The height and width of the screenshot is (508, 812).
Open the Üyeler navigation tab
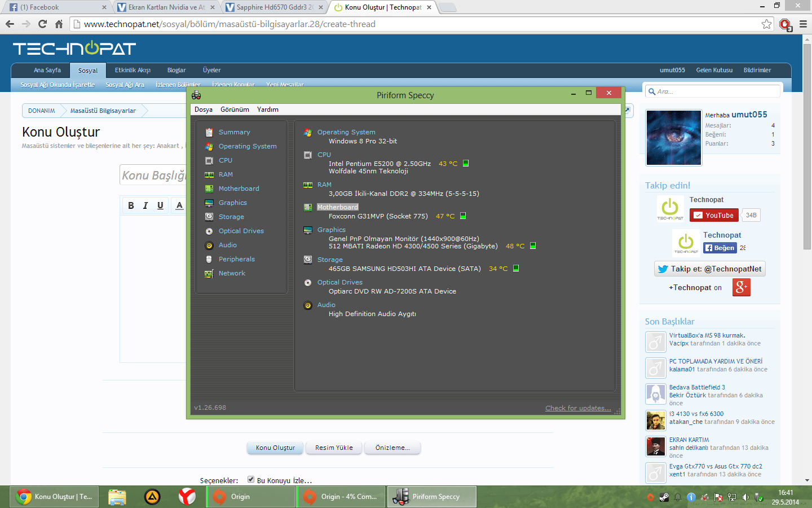click(x=211, y=70)
